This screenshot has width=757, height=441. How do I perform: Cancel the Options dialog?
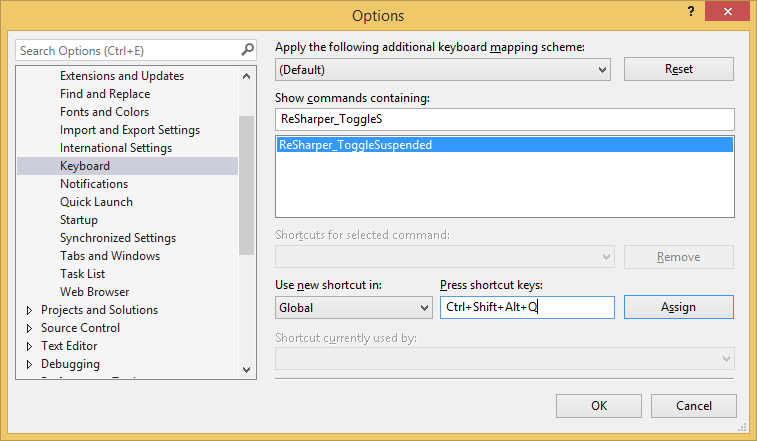point(693,405)
